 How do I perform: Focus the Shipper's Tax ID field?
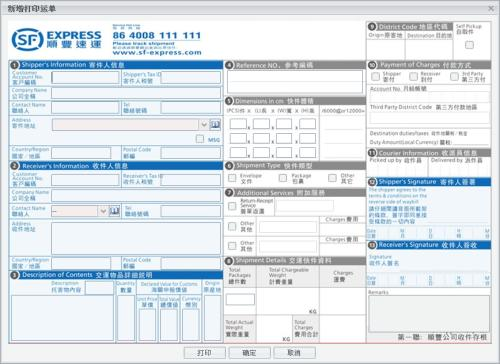pyautogui.click(x=191, y=78)
